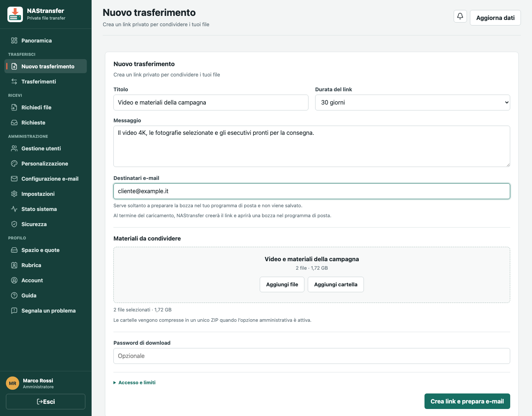The width and height of the screenshot is (532, 416).
Task: Click the Impostazioni gear icon
Action: tap(14, 194)
